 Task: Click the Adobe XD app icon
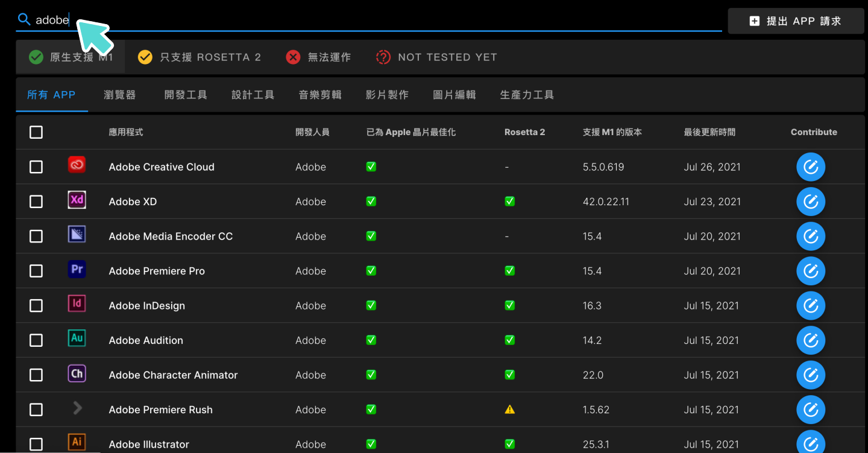[77, 200]
